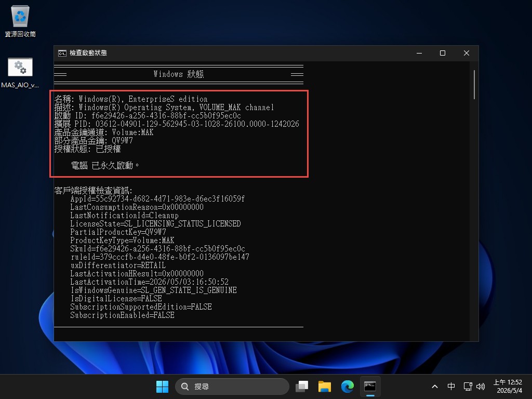Image resolution: width=532 pixels, height=399 pixels.
Task: Click the LastActivationTime line
Action: pyautogui.click(x=149, y=282)
